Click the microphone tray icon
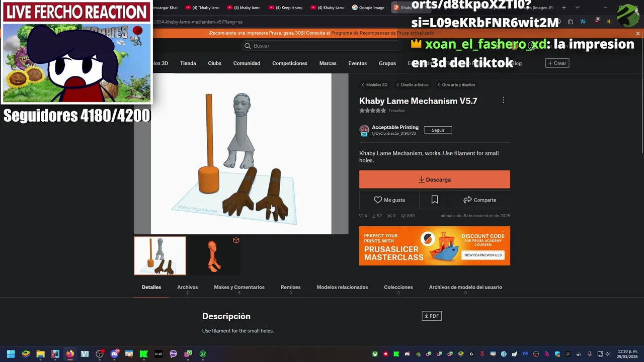This screenshot has height=362, width=644. (x=590, y=354)
